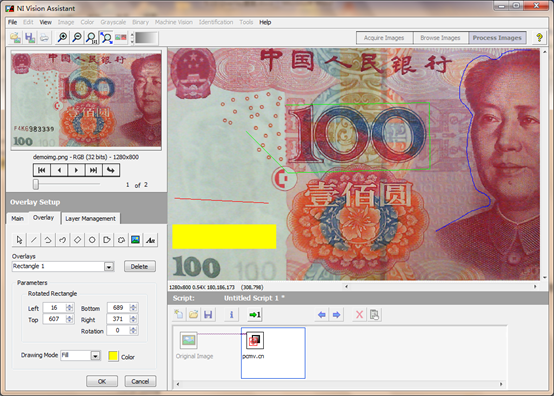
Task: Select the oval overlay tool
Action: pos(92,240)
